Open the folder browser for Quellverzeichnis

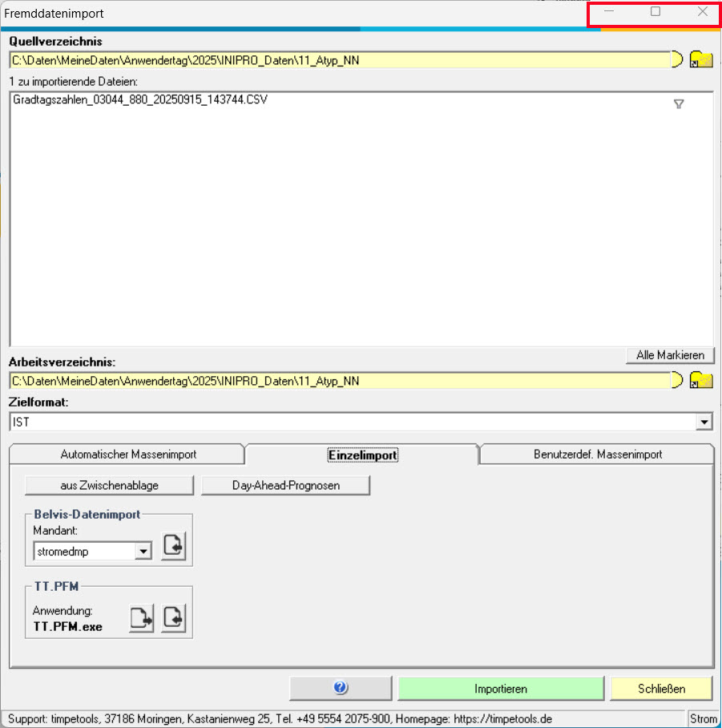[701, 59]
